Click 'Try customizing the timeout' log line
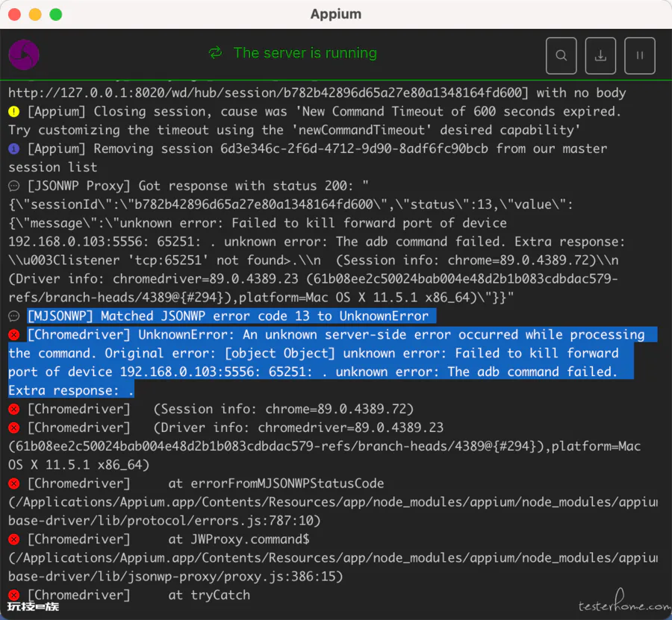The height and width of the screenshot is (620, 672). (x=294, y=130)
